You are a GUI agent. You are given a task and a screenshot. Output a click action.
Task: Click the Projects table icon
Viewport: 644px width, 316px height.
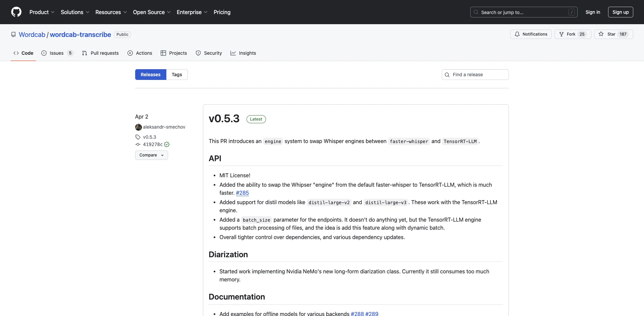[163, 53]
